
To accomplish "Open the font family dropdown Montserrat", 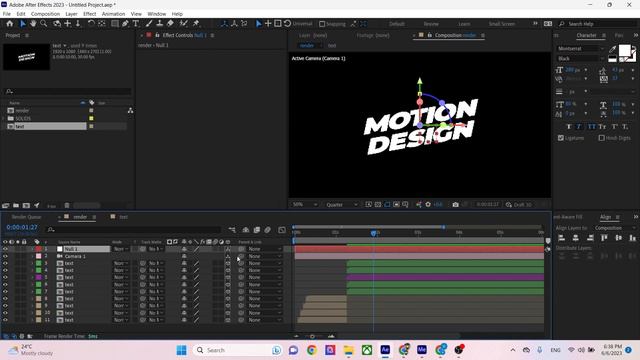I will (580, 49).
